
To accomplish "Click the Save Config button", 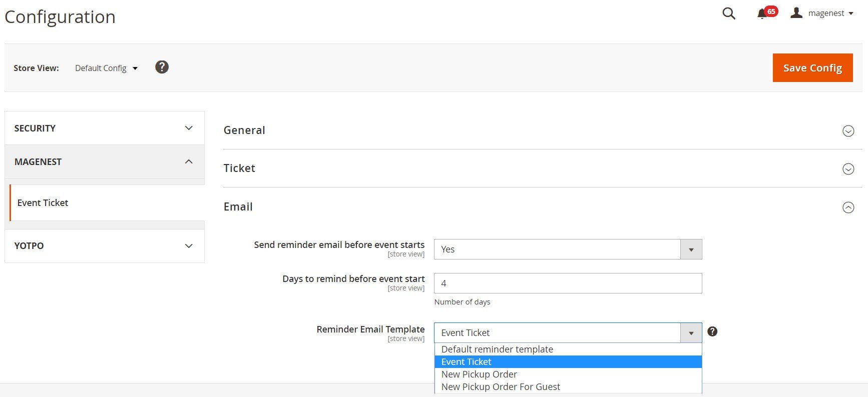I will 812,67.
